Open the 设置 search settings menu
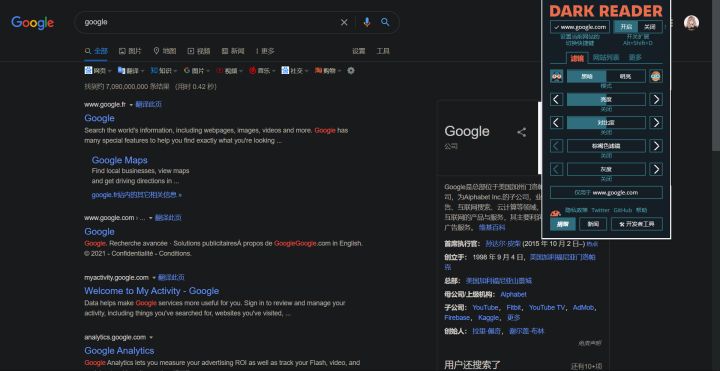Viewport: 720px width, 371px height. click(x=359, y=51)
